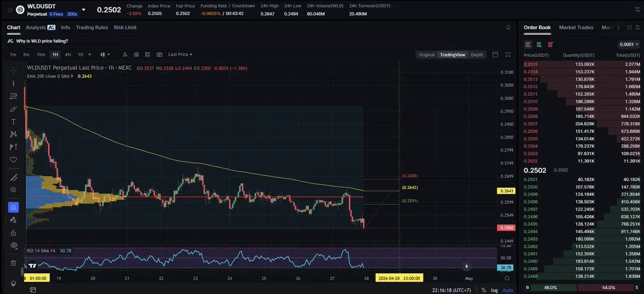This screenshot has width=644, height=294.
Task: Select the trend line drawing tool
Action: [x=13, y=83]
